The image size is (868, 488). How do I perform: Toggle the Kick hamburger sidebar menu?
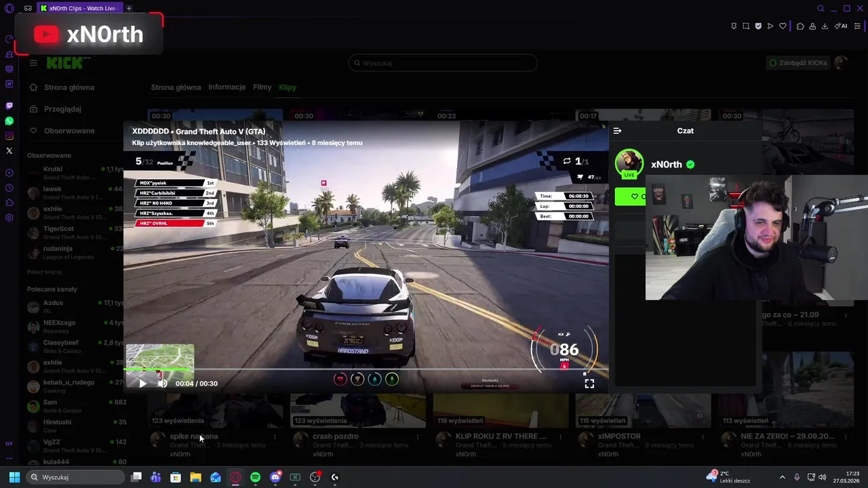coord(33,63)
